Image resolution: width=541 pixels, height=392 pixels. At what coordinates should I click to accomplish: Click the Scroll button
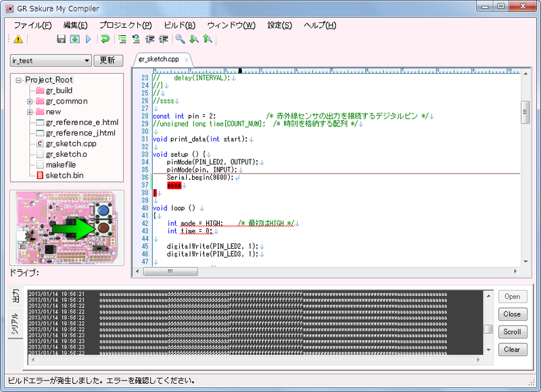pos(513,332)
